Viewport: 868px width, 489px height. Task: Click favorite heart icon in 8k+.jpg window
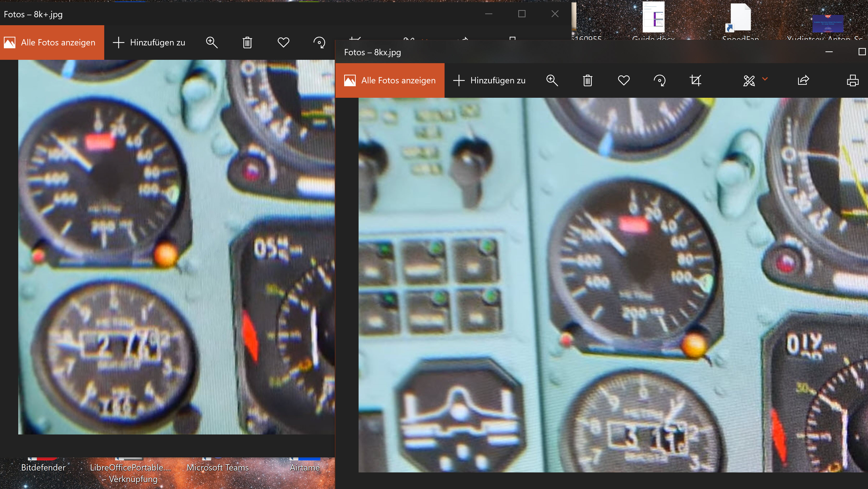point(283,43)
